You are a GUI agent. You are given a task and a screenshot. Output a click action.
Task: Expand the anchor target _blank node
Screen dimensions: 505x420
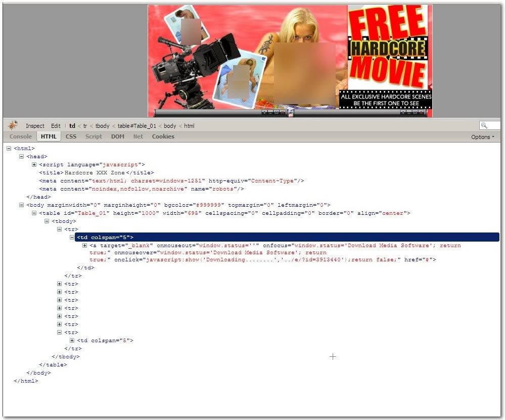click(85, 246)
